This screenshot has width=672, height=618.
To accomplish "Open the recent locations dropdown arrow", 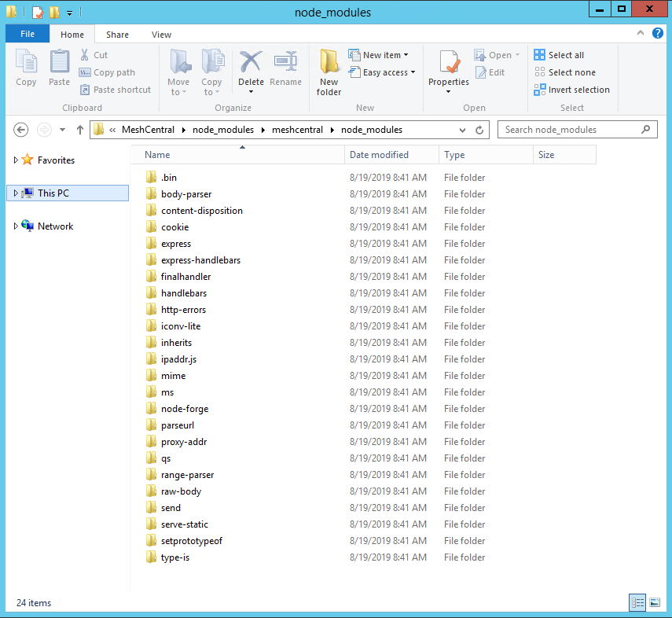I will [63, 130].
